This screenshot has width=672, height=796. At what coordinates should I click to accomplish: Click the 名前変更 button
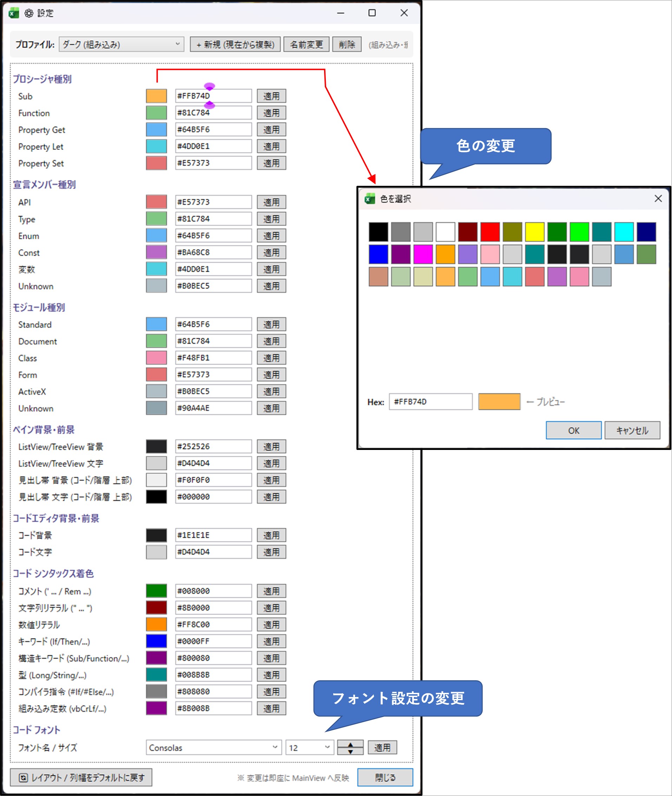point(306,44)
